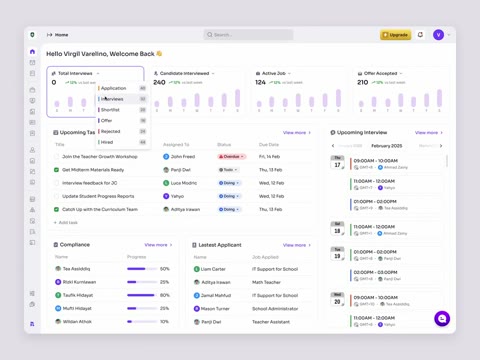Image resolution: width=480 pixels, height=360 pixels.
Task: Open the purple chat bubble button
Action: click(x=442, y=319)
